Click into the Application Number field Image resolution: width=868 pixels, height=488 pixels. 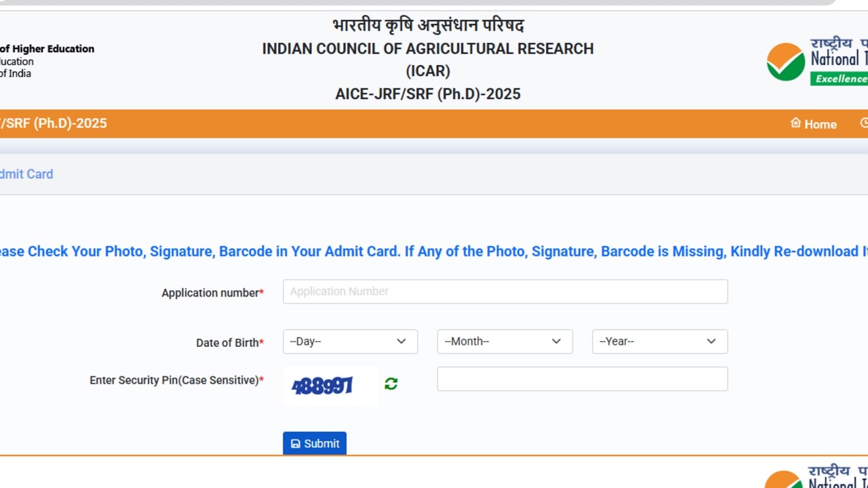tap(505, 291)
